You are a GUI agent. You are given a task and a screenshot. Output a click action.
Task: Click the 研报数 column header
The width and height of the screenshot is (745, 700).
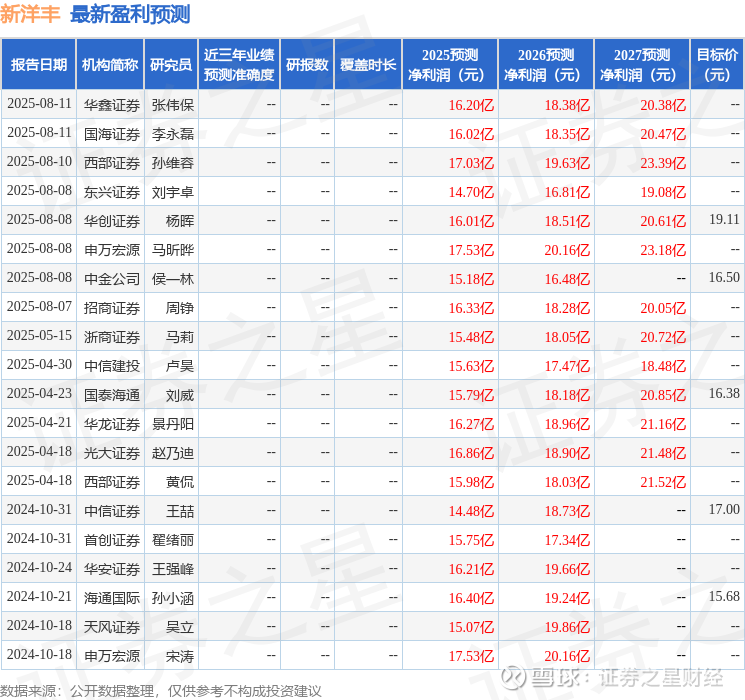coord(307,65)
